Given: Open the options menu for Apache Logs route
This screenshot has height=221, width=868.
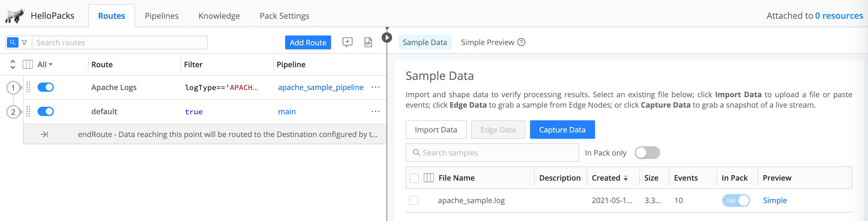Looking at the screenshot, I should click(375, 87).
